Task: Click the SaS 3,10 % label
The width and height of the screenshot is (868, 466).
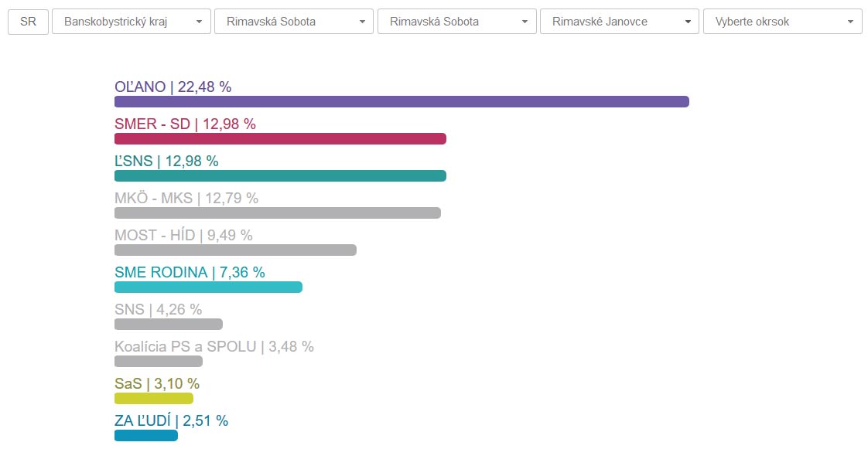Action: pyautogui.click(x=157, y=383)
